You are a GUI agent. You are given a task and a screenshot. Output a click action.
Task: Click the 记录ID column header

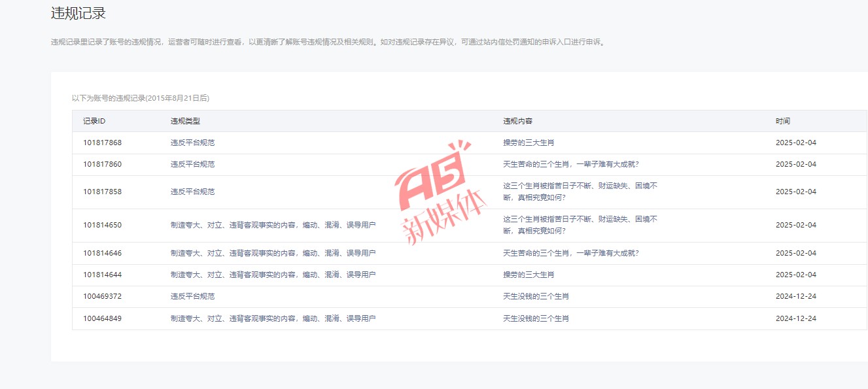pyautogui.click(x=94, y=121)
